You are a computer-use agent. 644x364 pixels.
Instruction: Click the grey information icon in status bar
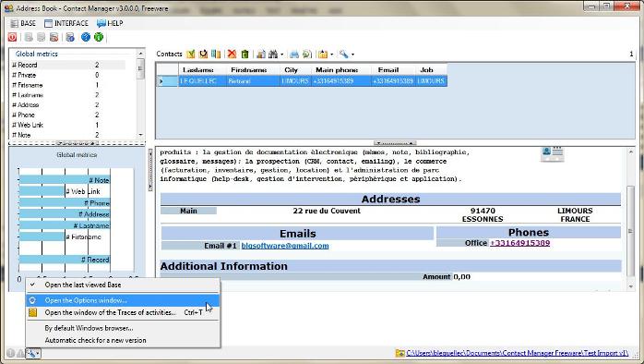click(x=11, y=353)
